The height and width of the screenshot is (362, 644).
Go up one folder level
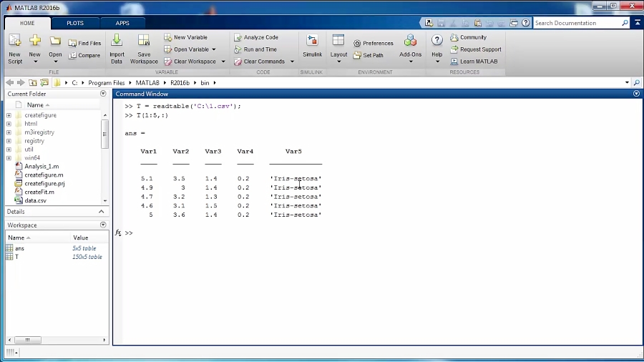[x=32, y=82]
